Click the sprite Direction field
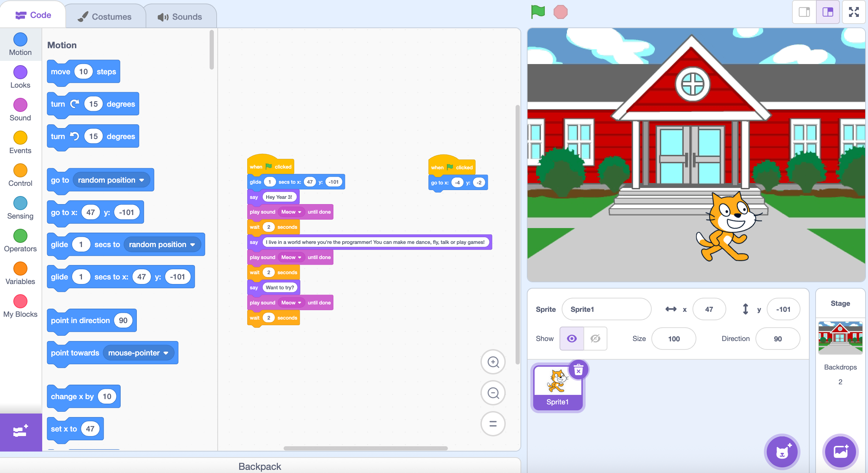 778,339
